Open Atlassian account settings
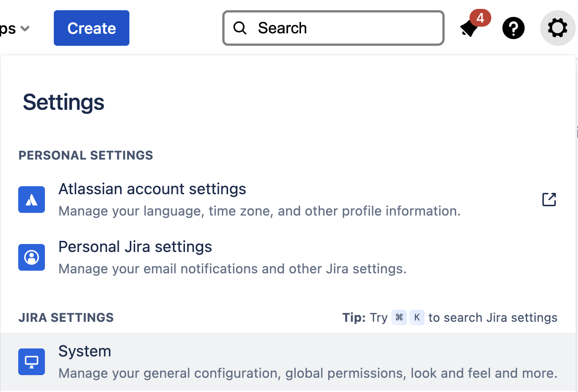Image resolution: width=578 pixels, height=392 pixels. coord(152,189)
